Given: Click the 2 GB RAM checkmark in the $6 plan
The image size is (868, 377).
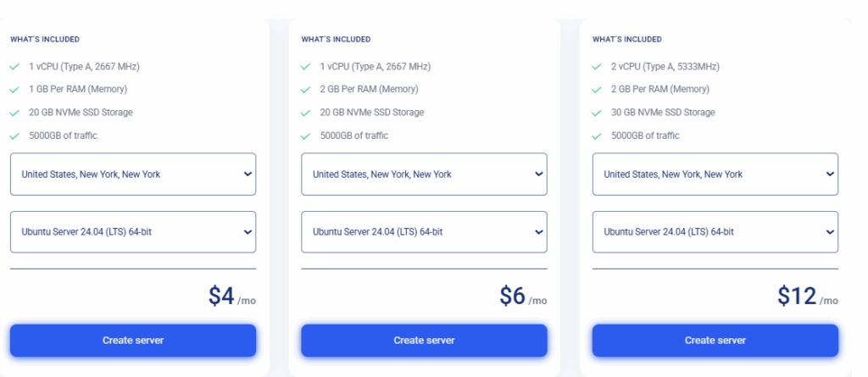Looking at the screenshot, I should click(x=306, y=89).
